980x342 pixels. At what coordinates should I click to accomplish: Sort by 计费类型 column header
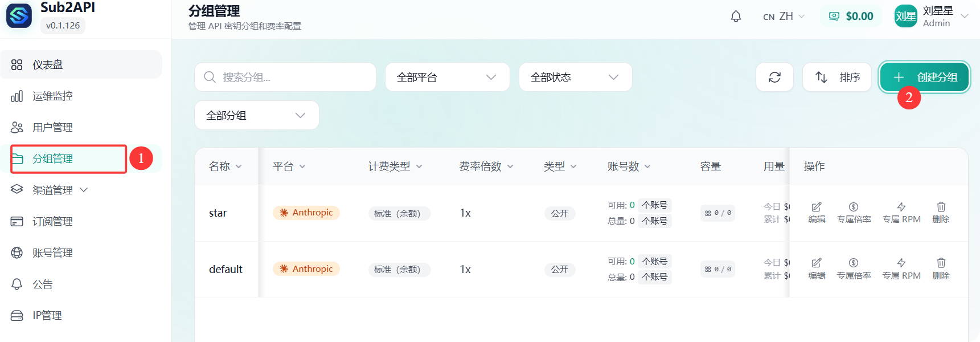point(395,166)
